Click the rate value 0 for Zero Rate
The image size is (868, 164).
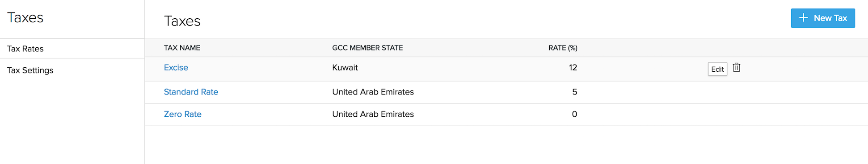(x=574, y=114)
